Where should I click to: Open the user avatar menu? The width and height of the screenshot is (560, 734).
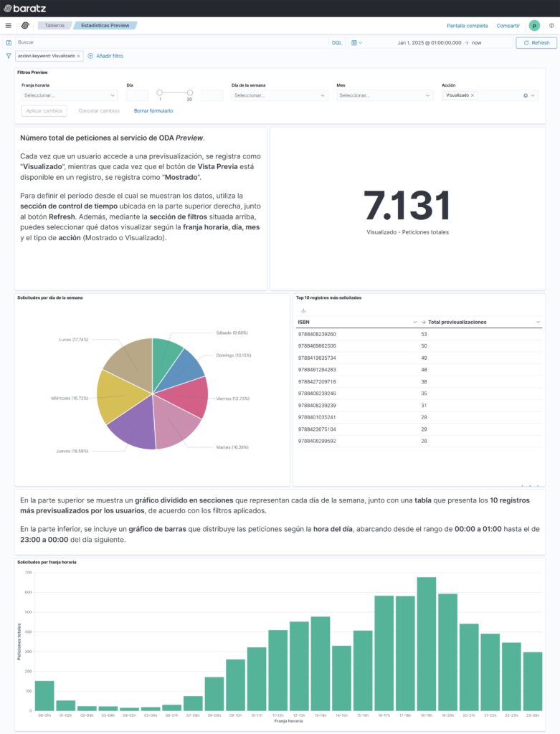point(534,25)
